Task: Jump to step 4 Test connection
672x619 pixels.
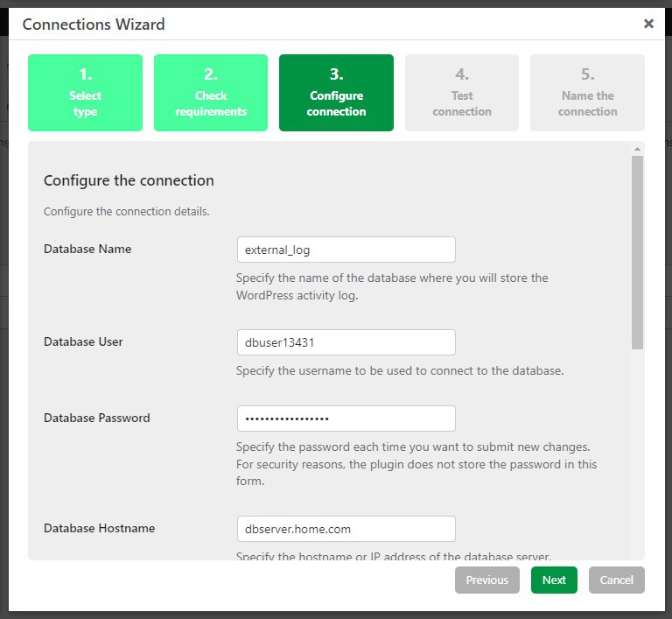Action: pyautogui.click(x=462, y=93)
